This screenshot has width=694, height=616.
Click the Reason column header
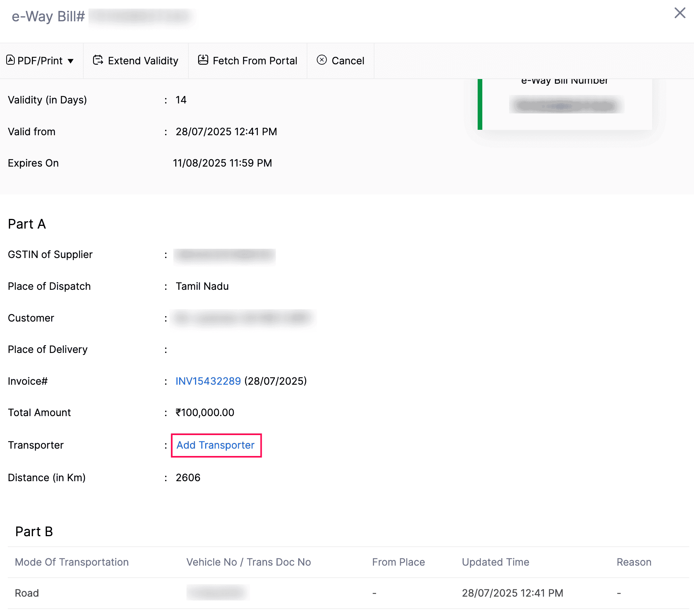[634, 562]
